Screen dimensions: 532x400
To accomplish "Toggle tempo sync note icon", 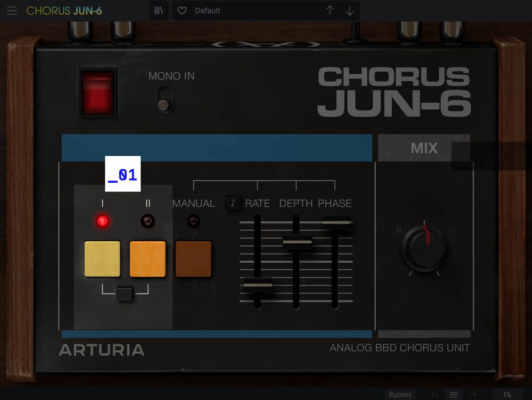I will point(233,203).
